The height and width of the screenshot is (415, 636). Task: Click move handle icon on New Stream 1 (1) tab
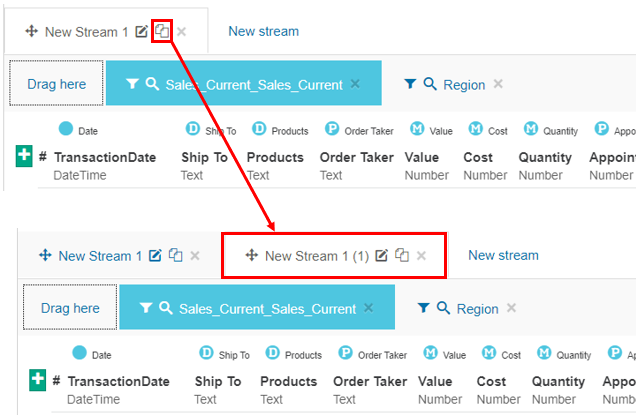[252, 256]
